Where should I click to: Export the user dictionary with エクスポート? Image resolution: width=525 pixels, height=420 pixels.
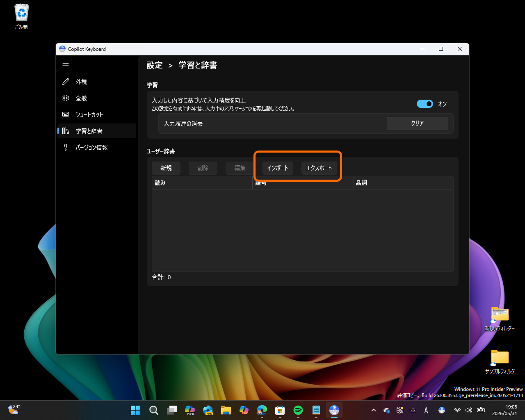coord(319,168)
